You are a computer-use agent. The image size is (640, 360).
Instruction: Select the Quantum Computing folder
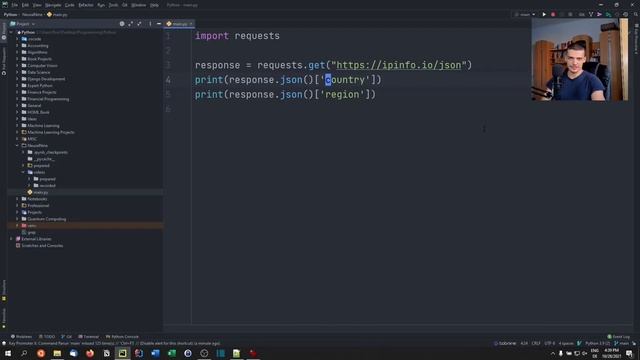point(46,219)
